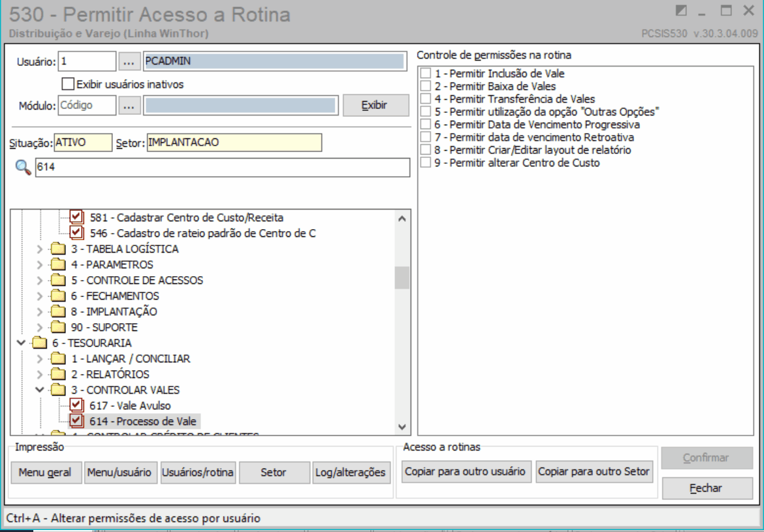Click the folder icon of 6 - TESOURARIA
The height and width of the screenshot is (532, 764).
point(39,343)
